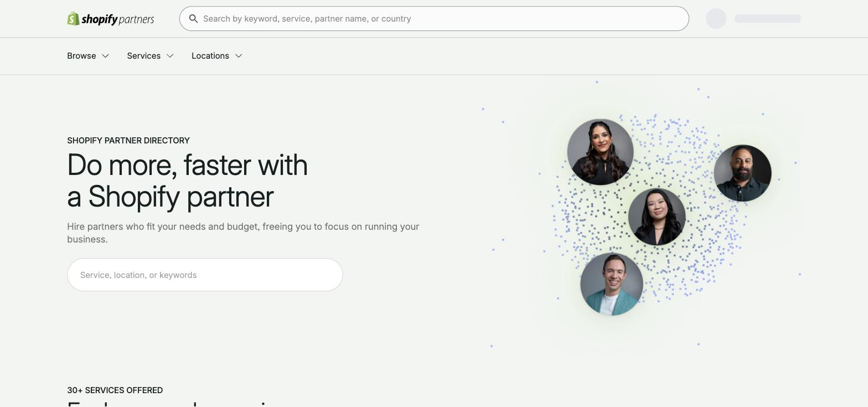Image resolution: width=868 pixels, height=407 pixels.
Task: Open the Locations dropdown menu
Action: 217,56
